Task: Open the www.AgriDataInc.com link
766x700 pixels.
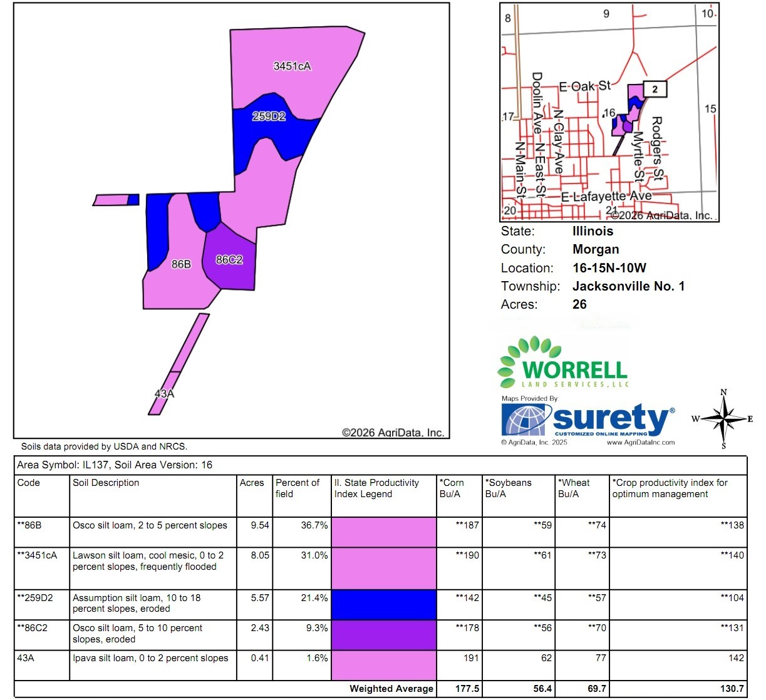Action: [x=640, y=442]
